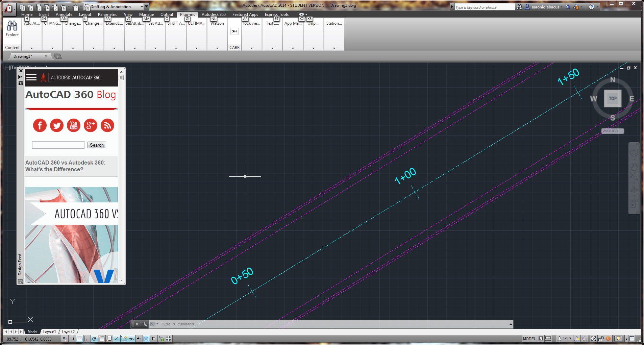Click Zoom Extents on the navigation bar
This screenshot has height=345, width=644.
click(634, 176)
